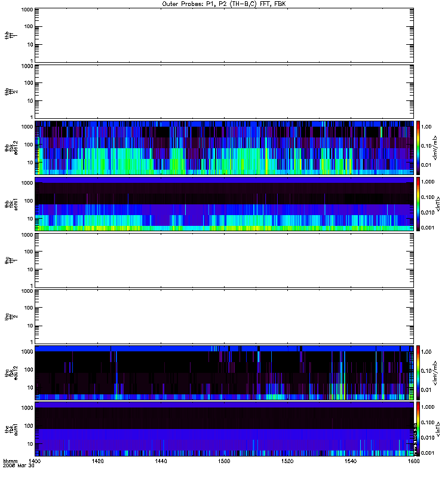Viewport: 448px width, 478px height.
Task: Click the '1520' time axis tick label
Action: [x=287, y=461]
